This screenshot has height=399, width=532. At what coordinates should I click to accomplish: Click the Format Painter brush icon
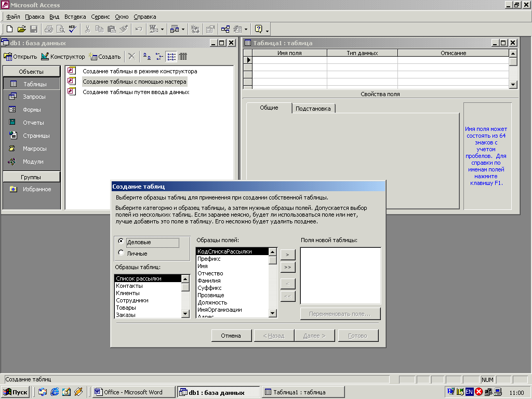coord(124,30)
